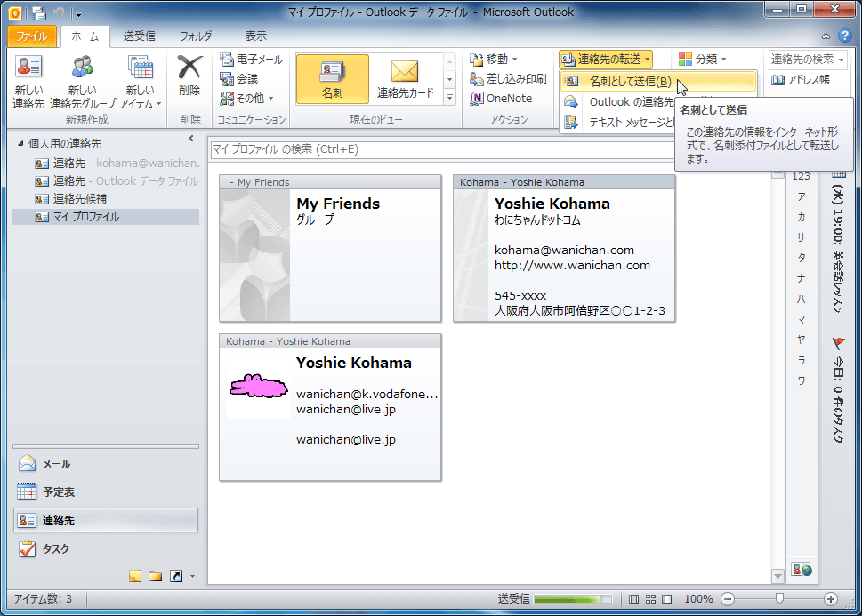
Task: Schedule a meeting with 会議 button
Action: tap(239, 79)
